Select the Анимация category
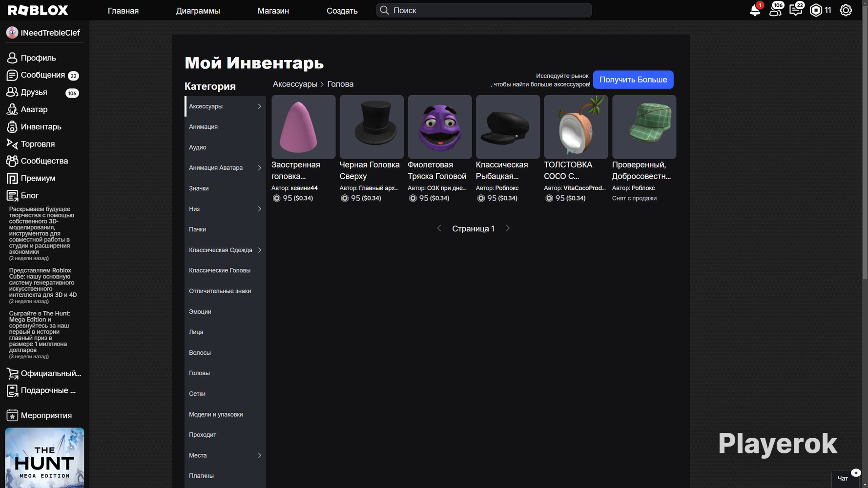This screenshot has width=868, height=488. [x=225, y=127]
